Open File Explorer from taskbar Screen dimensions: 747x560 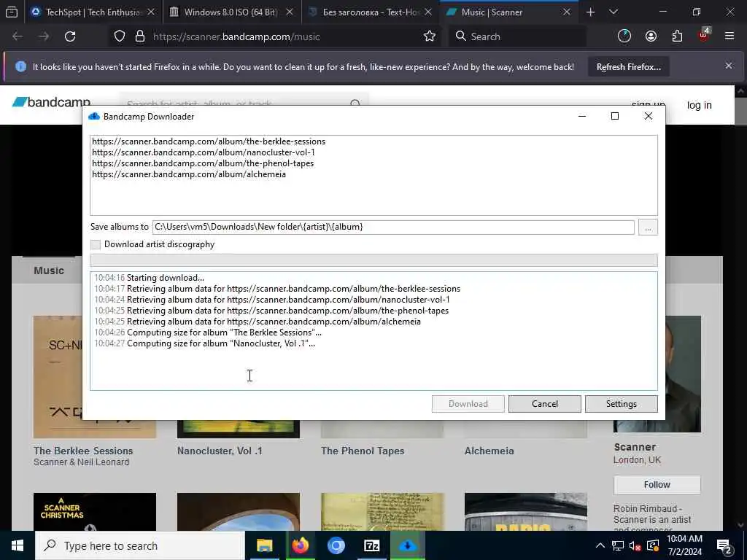[x=264, y=545]
